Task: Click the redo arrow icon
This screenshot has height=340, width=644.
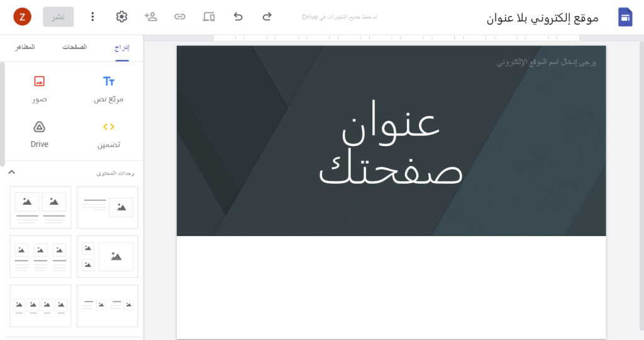Action: pos(267,17)
